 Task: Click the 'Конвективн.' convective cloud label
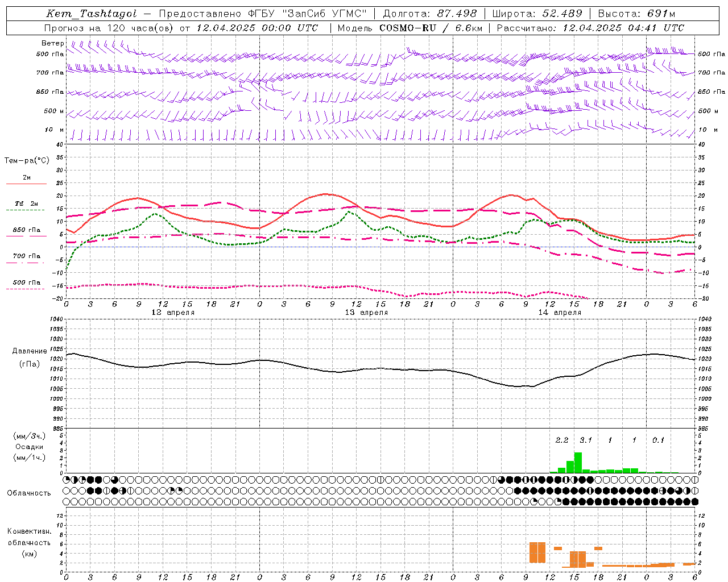click(x=30, y=531)
